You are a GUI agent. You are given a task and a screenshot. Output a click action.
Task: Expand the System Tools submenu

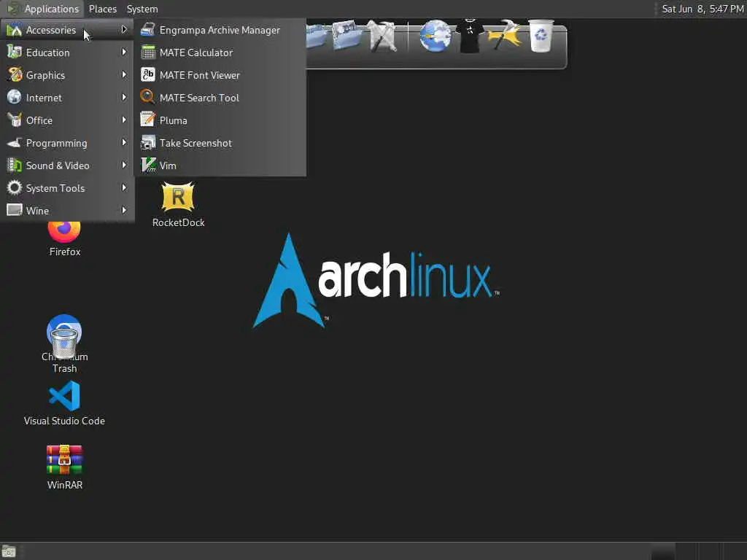click(x=67, y=188)
